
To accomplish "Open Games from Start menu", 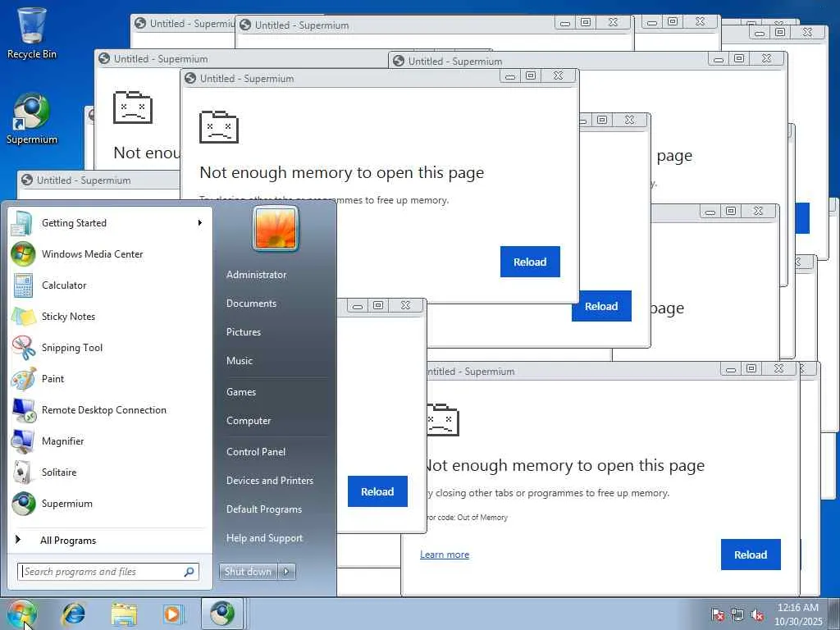I will [241, 391].
